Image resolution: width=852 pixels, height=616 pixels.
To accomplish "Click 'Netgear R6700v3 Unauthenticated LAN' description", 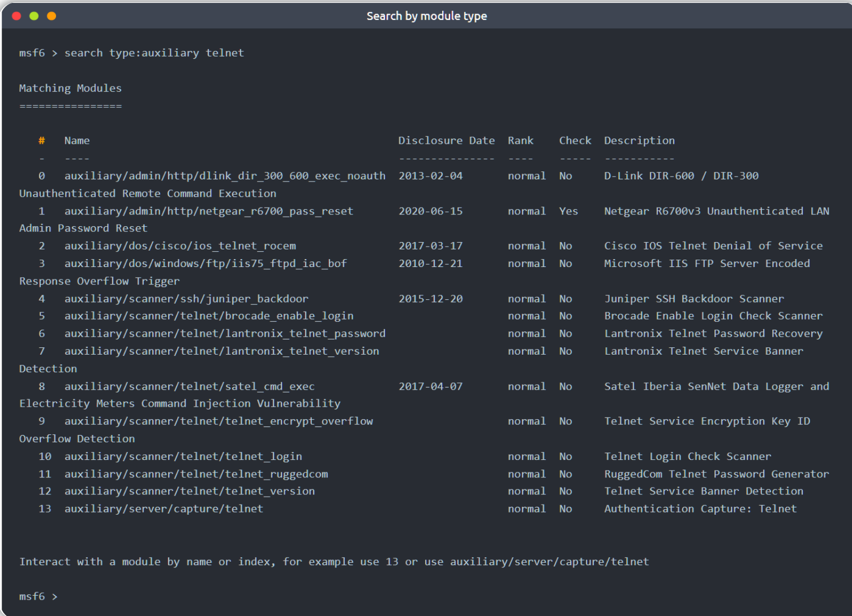I will pos(716,211).
